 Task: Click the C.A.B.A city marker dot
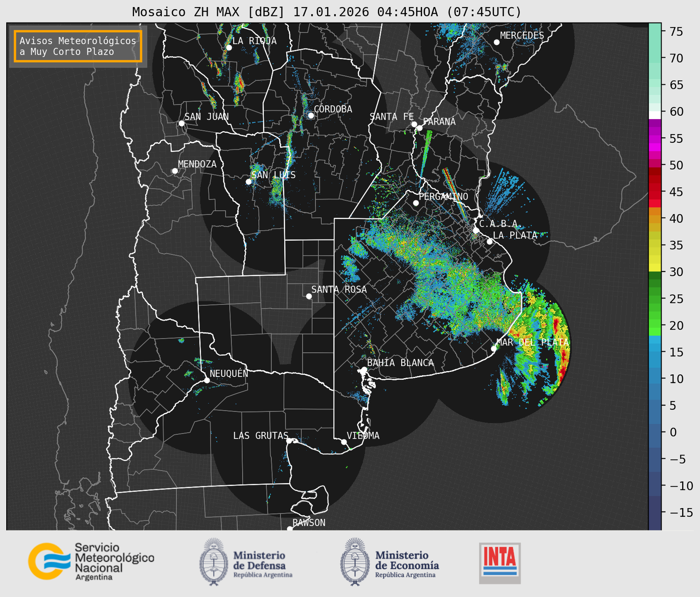[x=476, y=230]
